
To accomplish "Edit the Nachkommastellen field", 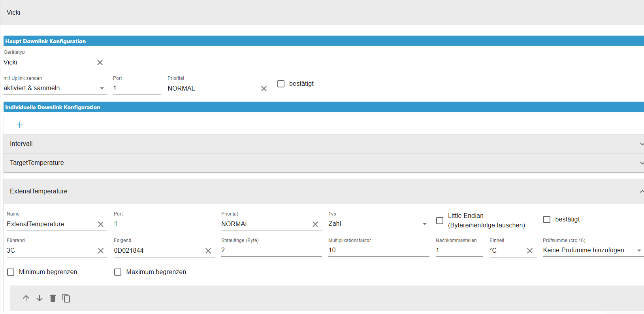I will click(x=459, y=250).
